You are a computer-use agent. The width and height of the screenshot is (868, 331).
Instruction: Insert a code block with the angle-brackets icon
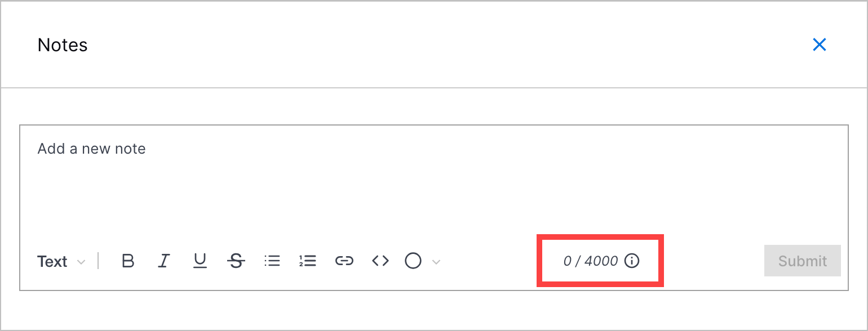[x=380, y=261]
